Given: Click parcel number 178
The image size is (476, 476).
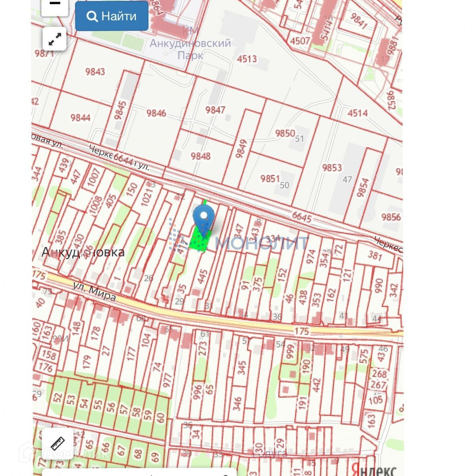Looking at the screenshot, I should tap(95, 334).
